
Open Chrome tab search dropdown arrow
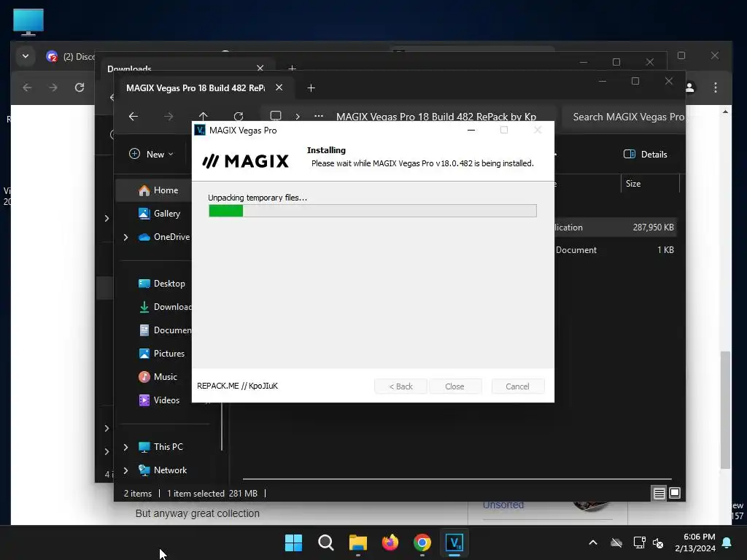click(26, 56)
